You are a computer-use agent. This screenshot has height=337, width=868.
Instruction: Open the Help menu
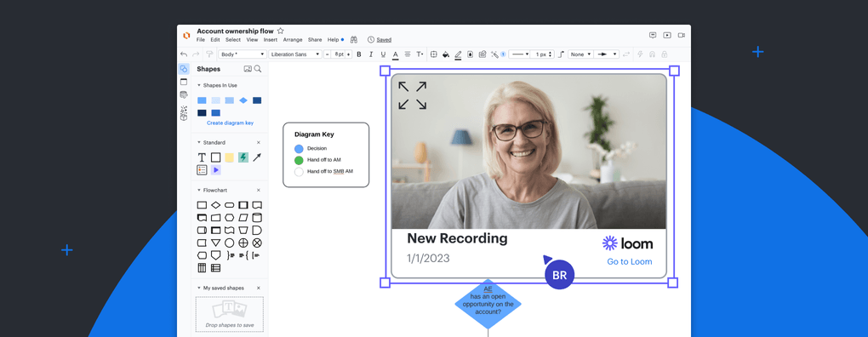click(x=333, y=40)
